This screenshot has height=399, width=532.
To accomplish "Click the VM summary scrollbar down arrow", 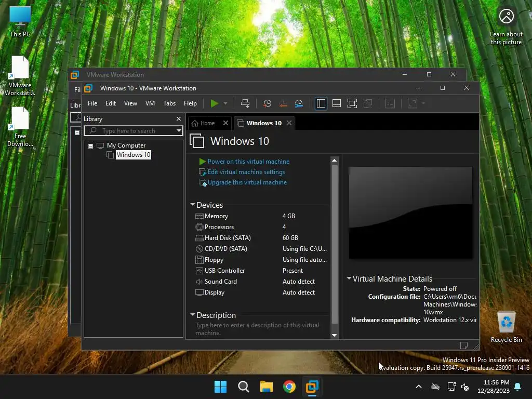I will [334, 335].
